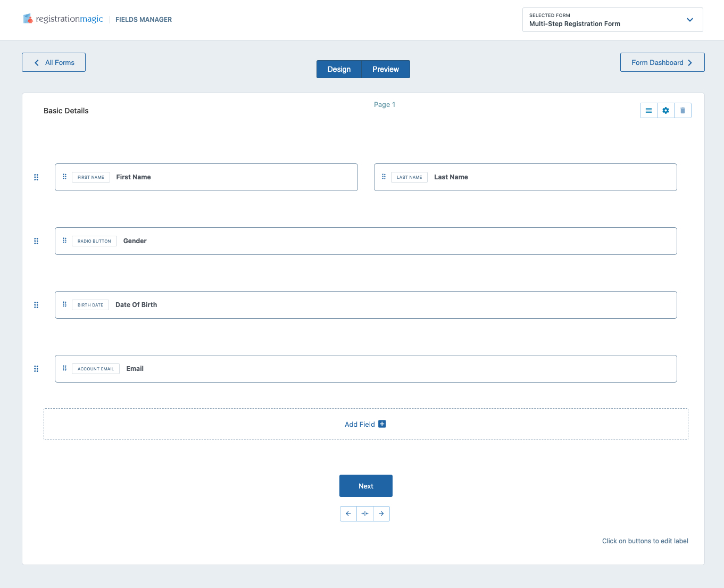This screenshot has height=588, width=724.
Task: Click the RADIO BUTTON badge on Gender
Action: point(94,241)
